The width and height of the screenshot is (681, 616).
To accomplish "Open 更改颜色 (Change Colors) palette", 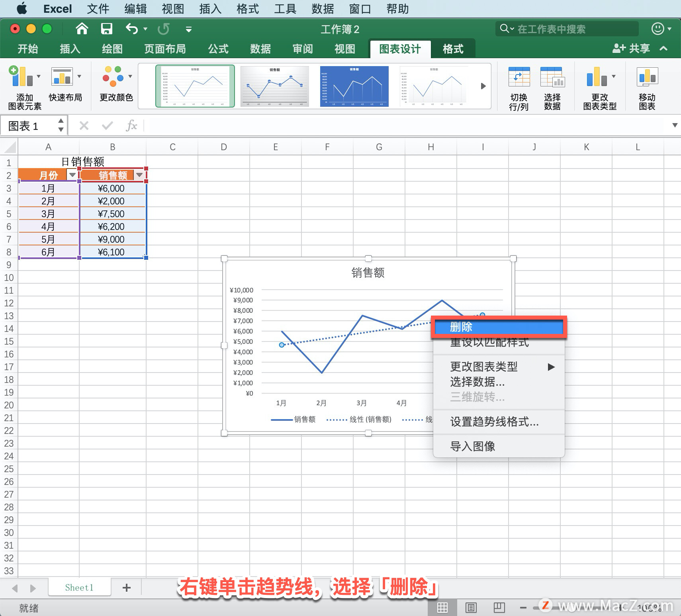I will 116,84.
